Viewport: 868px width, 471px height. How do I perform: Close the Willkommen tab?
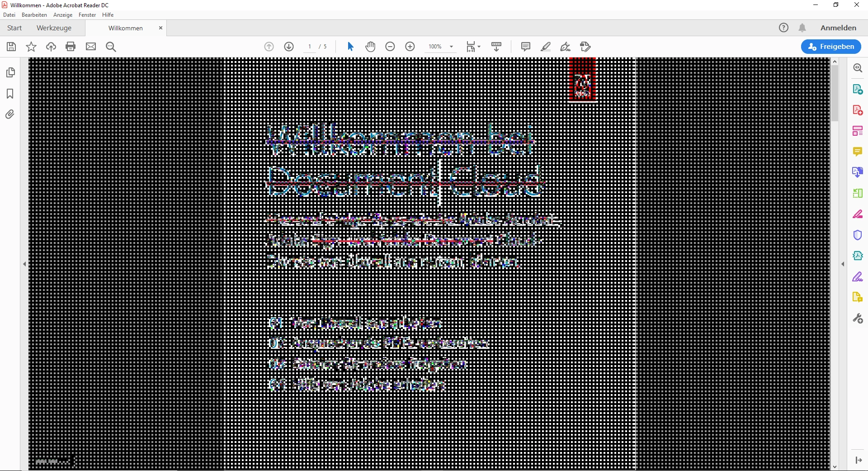pos(160,28)
